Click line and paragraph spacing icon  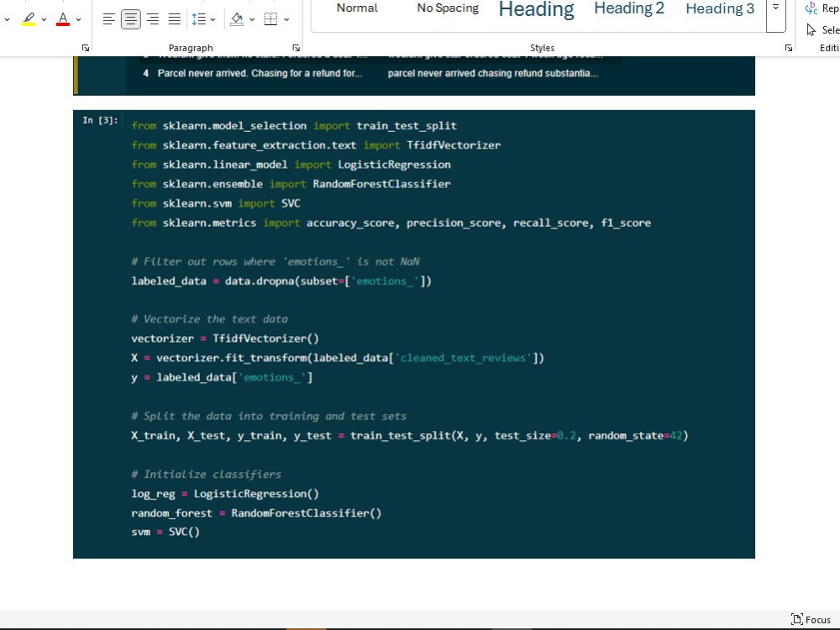click(199, 19)
